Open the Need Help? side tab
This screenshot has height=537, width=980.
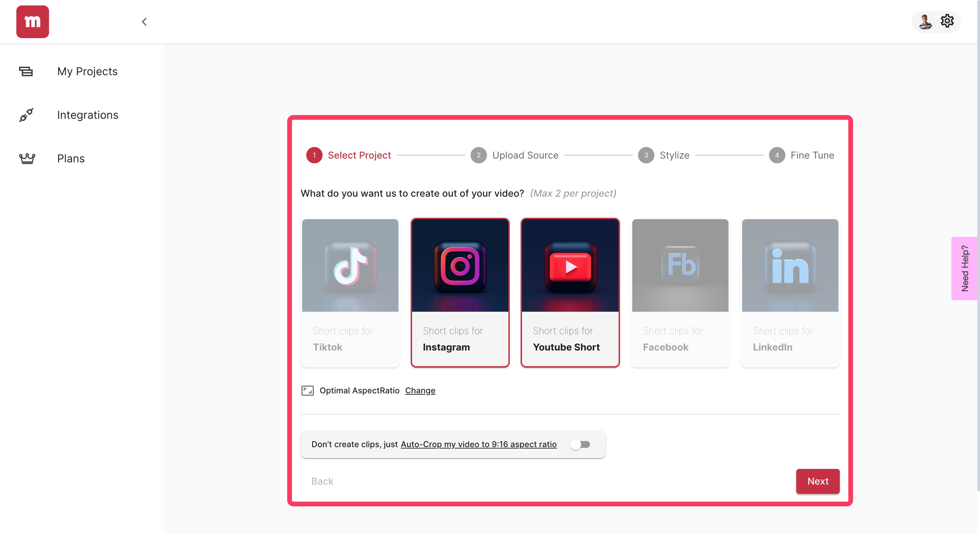pyautogui.click(x=964, y=268)
